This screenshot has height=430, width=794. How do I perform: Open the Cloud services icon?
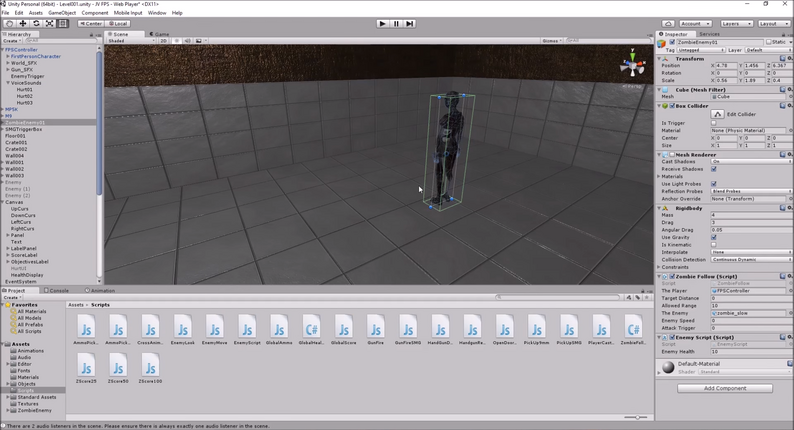pos(668,24)
